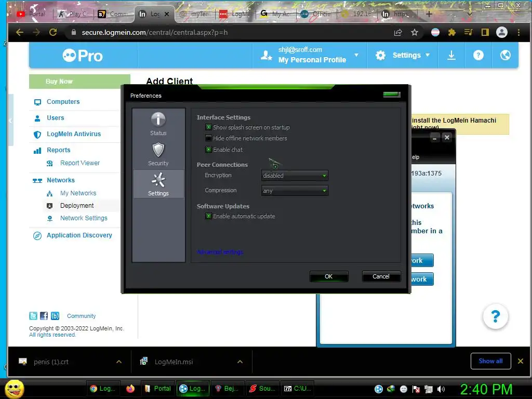The width and height of the screenshot is (532, 399).
Task: Reload the page
Action: 53,32
